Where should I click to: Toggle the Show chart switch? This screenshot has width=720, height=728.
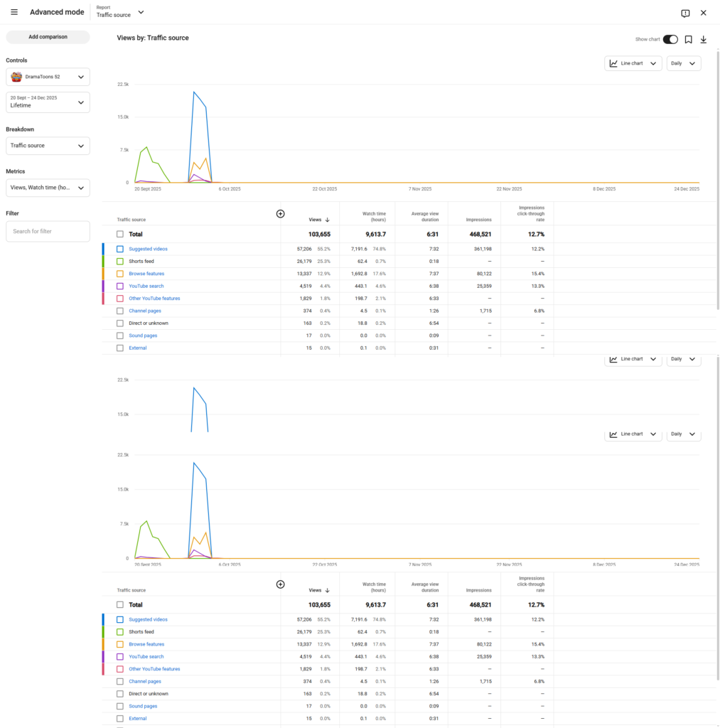tap(670, 40)
